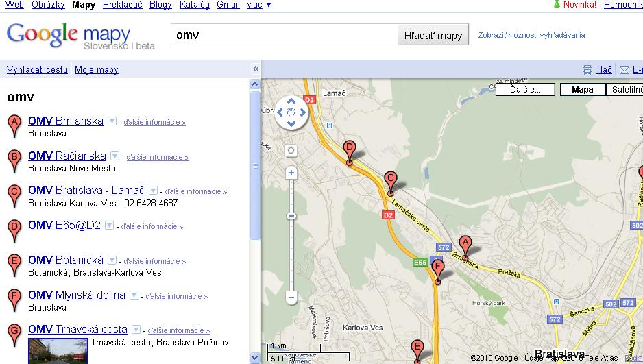The height and width of the screenshot is (364, 643).
Task: Open dropdown next to OMV Račianska
Action: (x=115, y=156)
